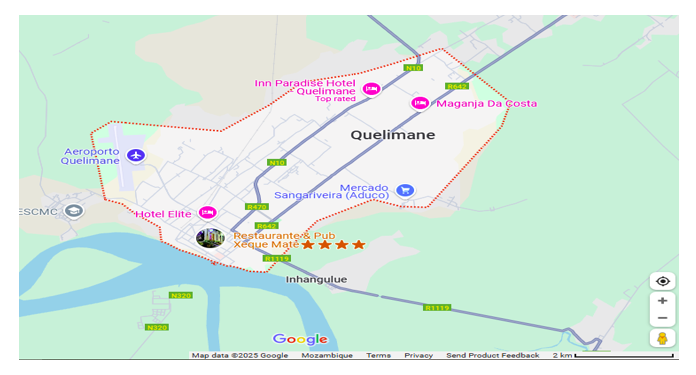The image size is (696, 375).
Task: Click Send Product Feedback link
Action: click(x=493, y=355)
